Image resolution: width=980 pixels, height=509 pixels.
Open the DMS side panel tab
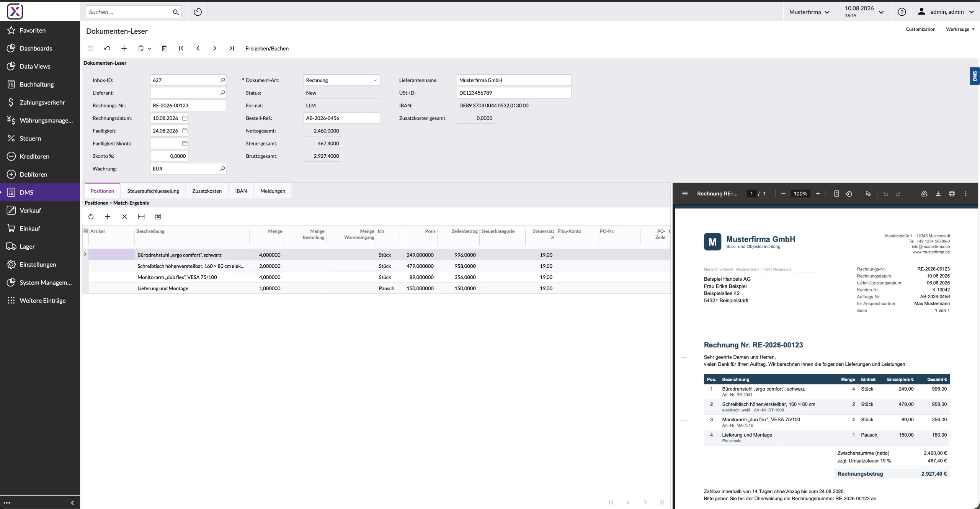975,76
